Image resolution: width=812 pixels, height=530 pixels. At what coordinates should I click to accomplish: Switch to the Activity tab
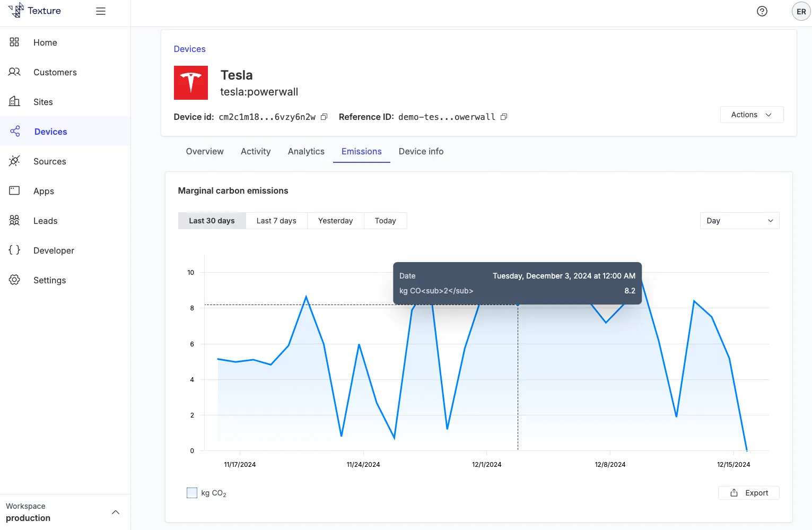[256, 151]
